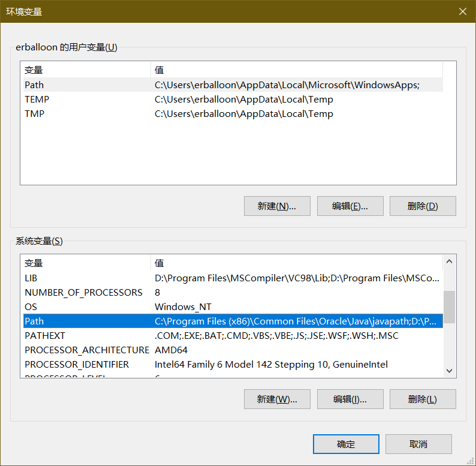Click 新建(N) button for user variables
The image size is (476, 466).
[277, 206]
